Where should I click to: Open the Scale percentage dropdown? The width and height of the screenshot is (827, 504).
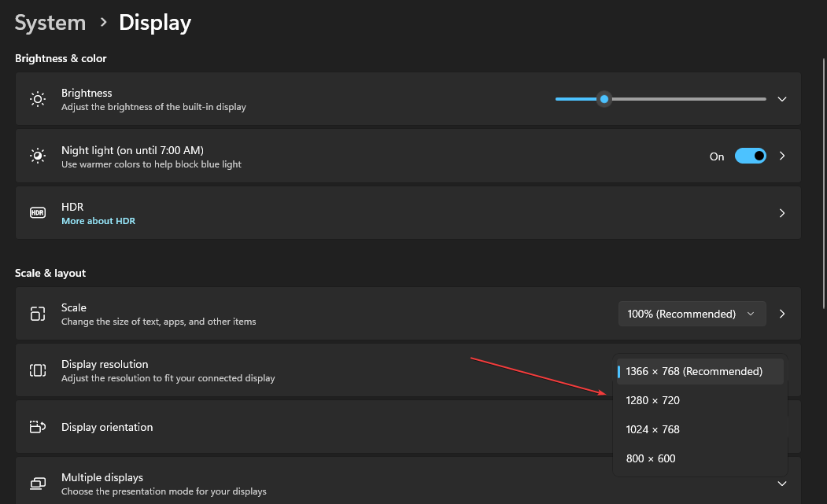click(692, 313)
